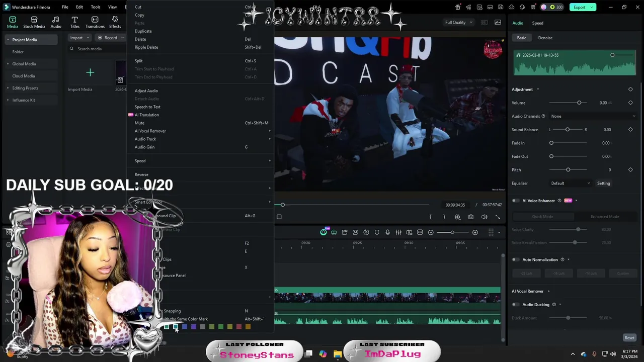Open the Audio Channels None dropdown
The image size is (644, 362).
click(593, 116)
